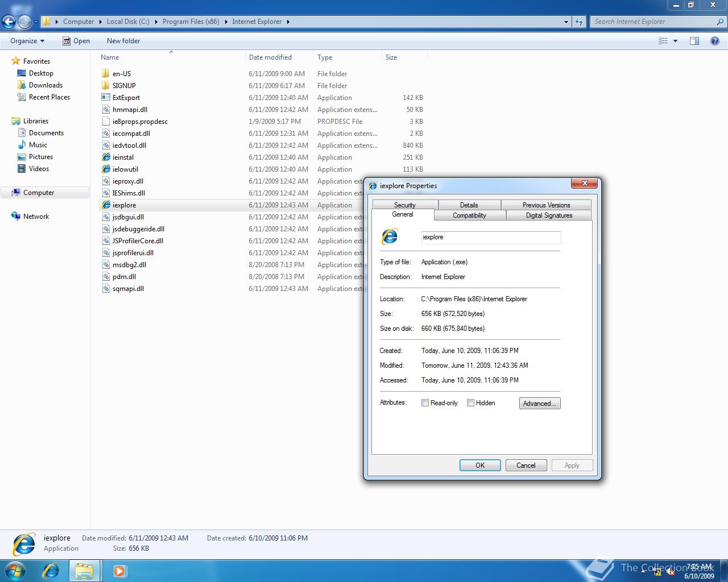Select the msdbg2.dll file row
Screen dimensions: 728x582
pos(232,265)
